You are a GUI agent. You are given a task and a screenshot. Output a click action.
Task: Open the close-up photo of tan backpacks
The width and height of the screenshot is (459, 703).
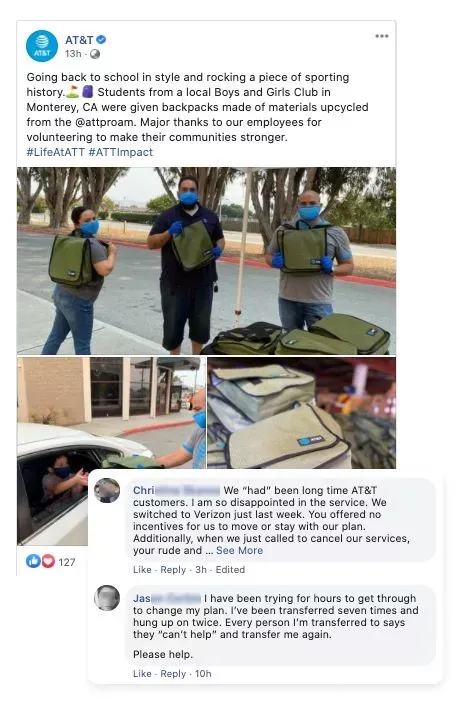(302, 413)
